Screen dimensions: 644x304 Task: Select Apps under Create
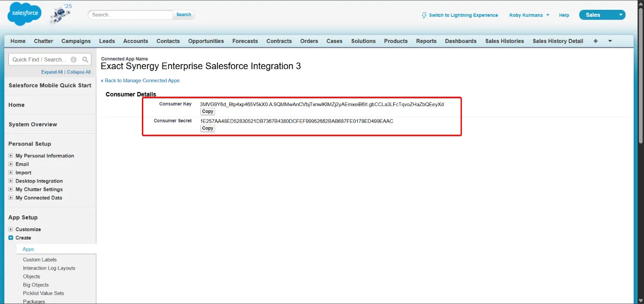[x=28, y=249]
